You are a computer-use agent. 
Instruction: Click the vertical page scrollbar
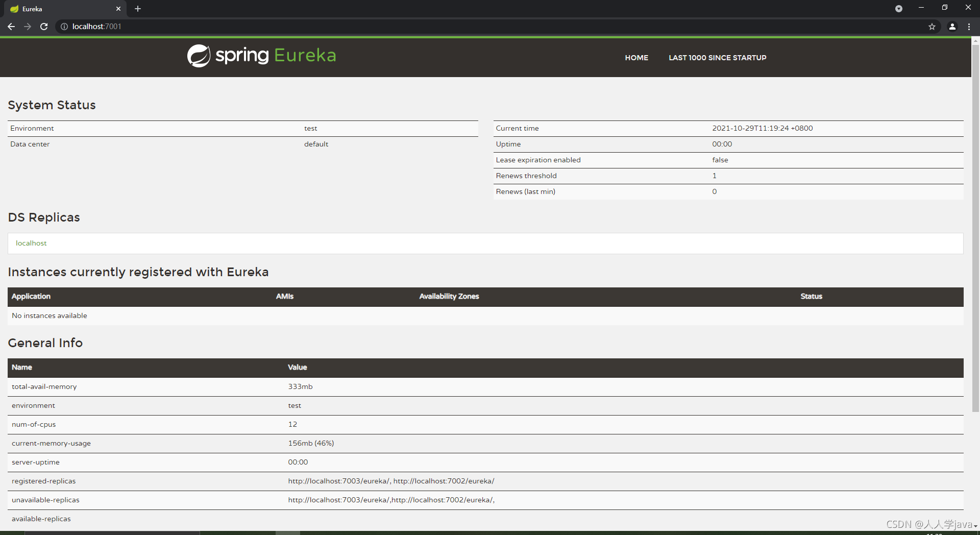pyautogui.click(x=975, y=228)
